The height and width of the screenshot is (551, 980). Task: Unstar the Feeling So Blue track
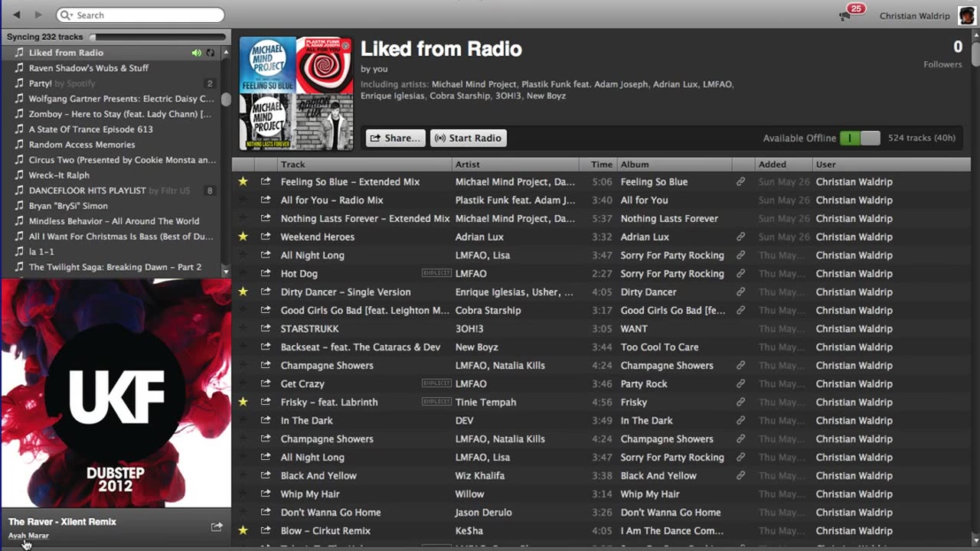click(x=243, y=181)
